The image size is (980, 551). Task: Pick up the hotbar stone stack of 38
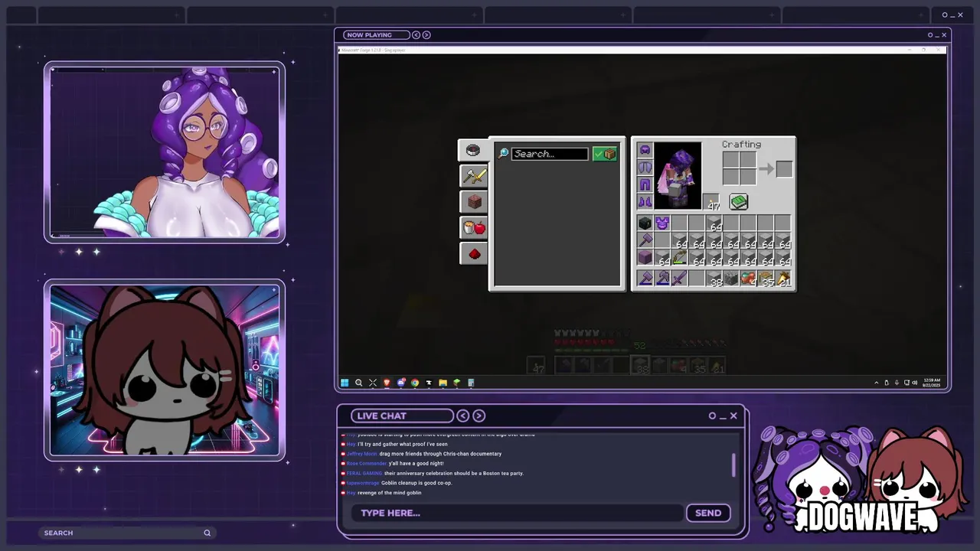click(x=714, y=279)
